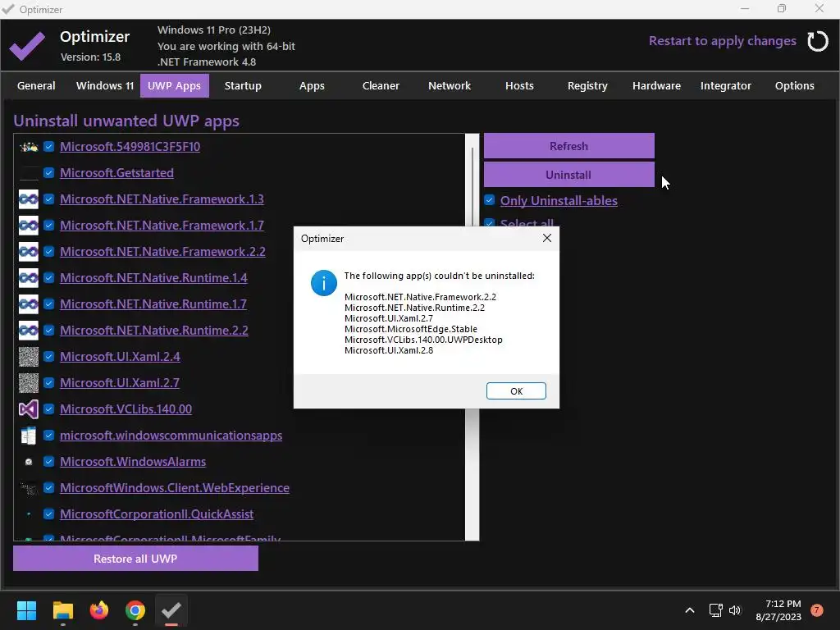Launch Google Chrome from the taskbar
This screenshot has width=840, height=630.
coord(135,610)
